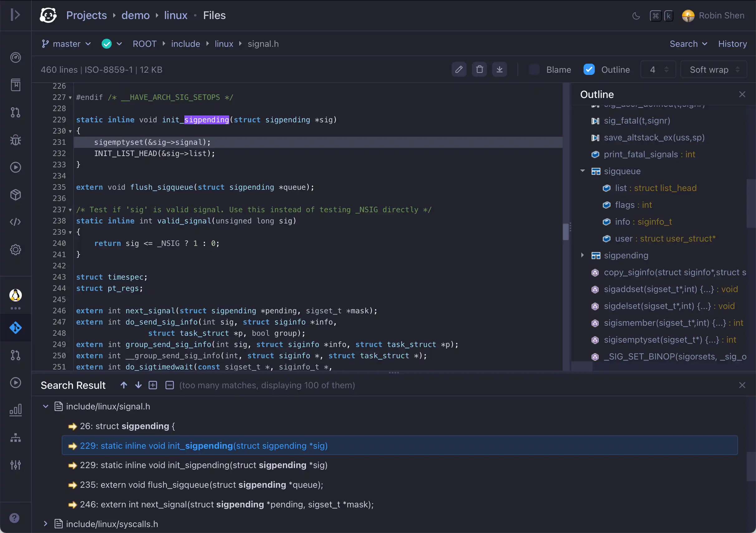Viewport: 756px width, 533px height.
Task: Collapse the include/linux/signal.h search results group
Action: pyautogui.click(x=46, y=407)
